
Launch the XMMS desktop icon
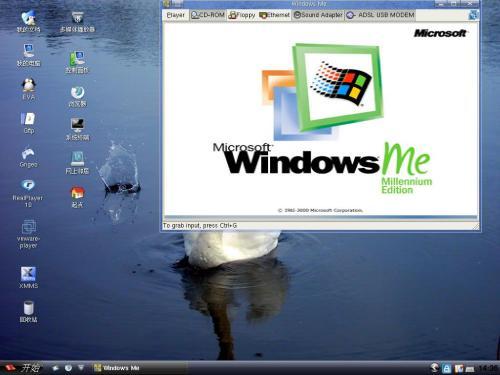pos(29,277)
